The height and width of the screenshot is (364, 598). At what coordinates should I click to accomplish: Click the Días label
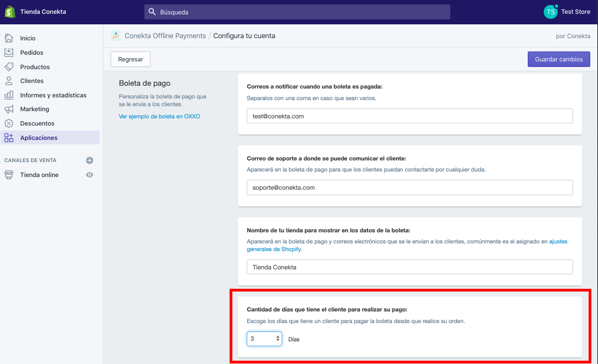[294, 339]
